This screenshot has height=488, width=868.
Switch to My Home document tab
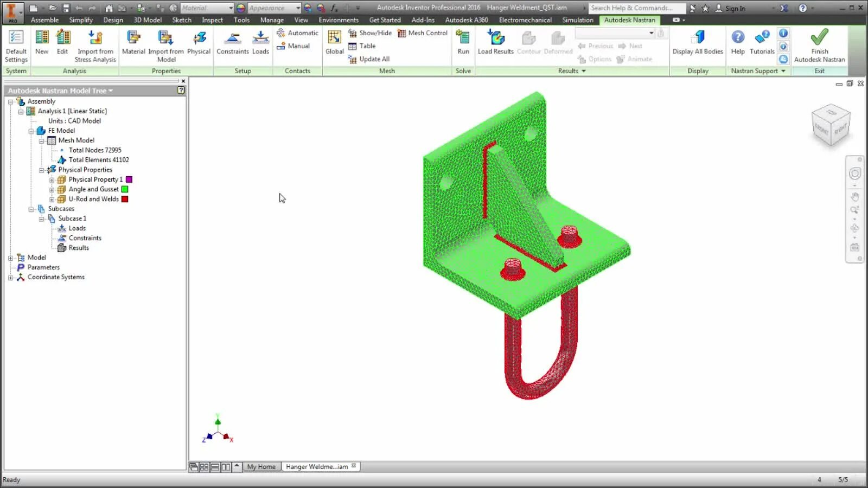click(x=261, y=467)
